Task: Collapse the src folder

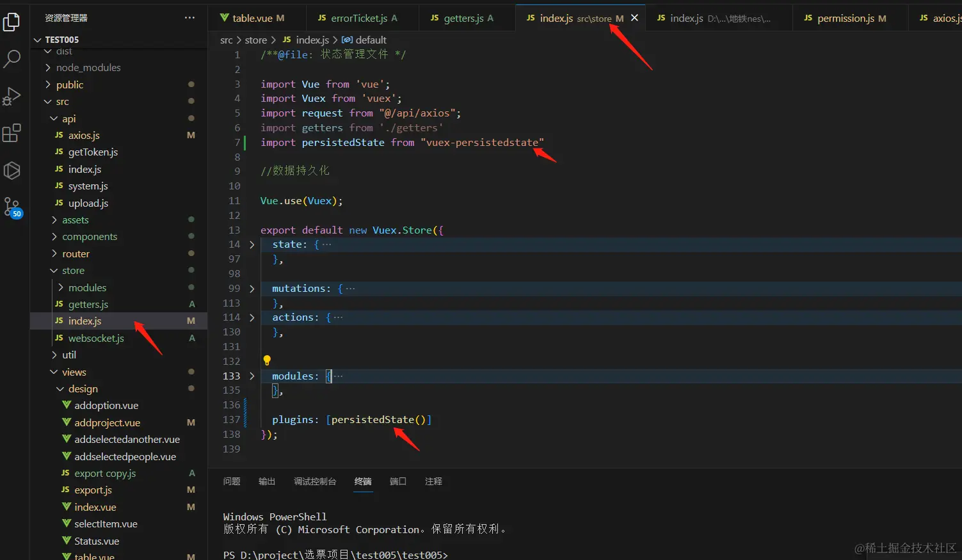Action: pos(48,101)
